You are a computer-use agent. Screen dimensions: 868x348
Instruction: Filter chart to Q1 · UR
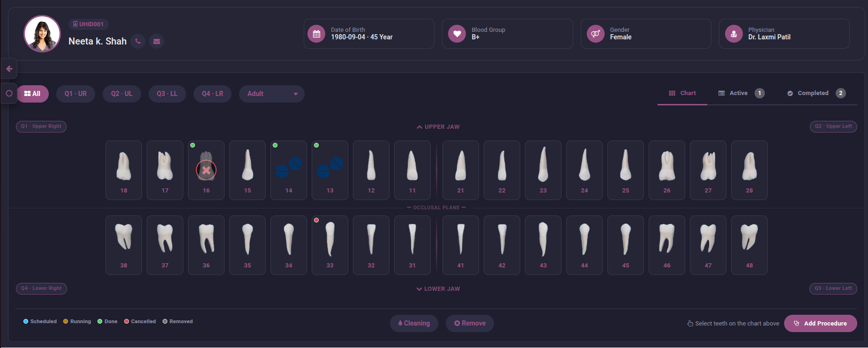(x=75, y=94)
